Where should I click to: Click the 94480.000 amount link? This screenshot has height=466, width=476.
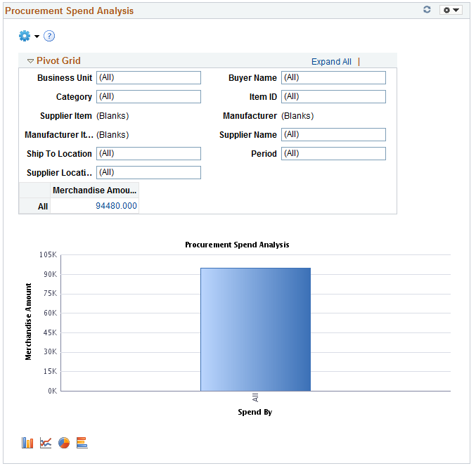[116, 206]
